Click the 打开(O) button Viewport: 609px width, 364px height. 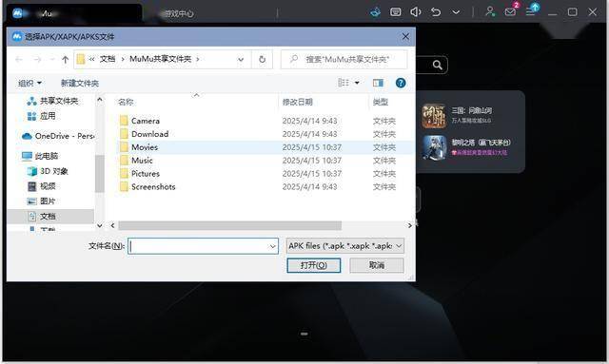pos(314,265)
